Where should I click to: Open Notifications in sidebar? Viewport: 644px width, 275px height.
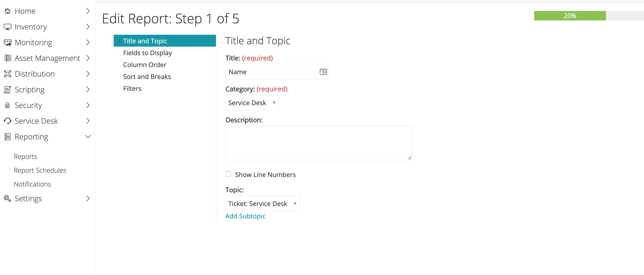click(x=33, y=184)
